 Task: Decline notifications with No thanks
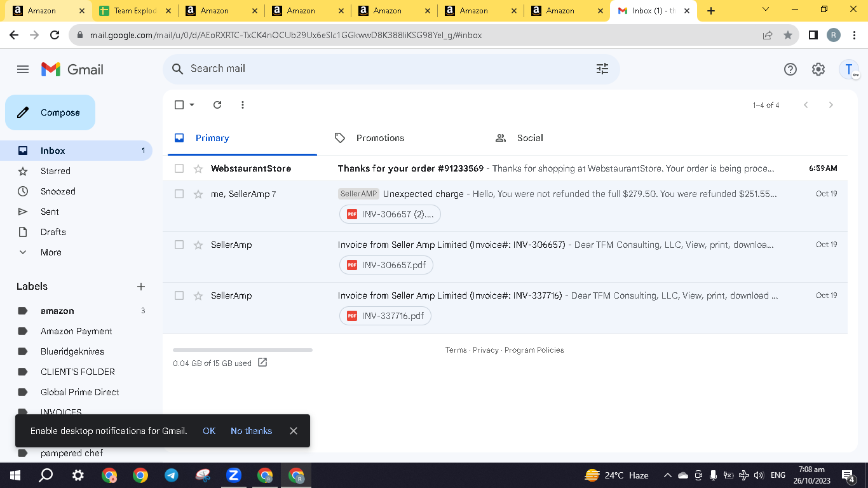(x=251, y=431)
